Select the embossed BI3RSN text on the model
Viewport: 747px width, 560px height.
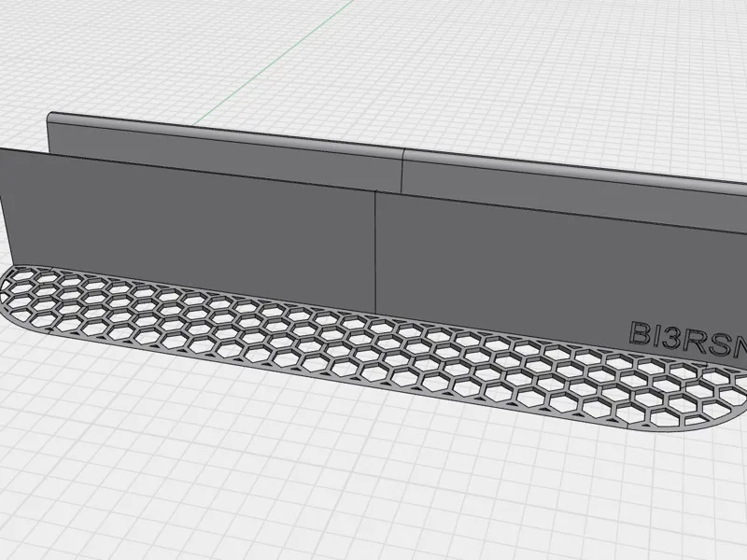click(688, 340)
